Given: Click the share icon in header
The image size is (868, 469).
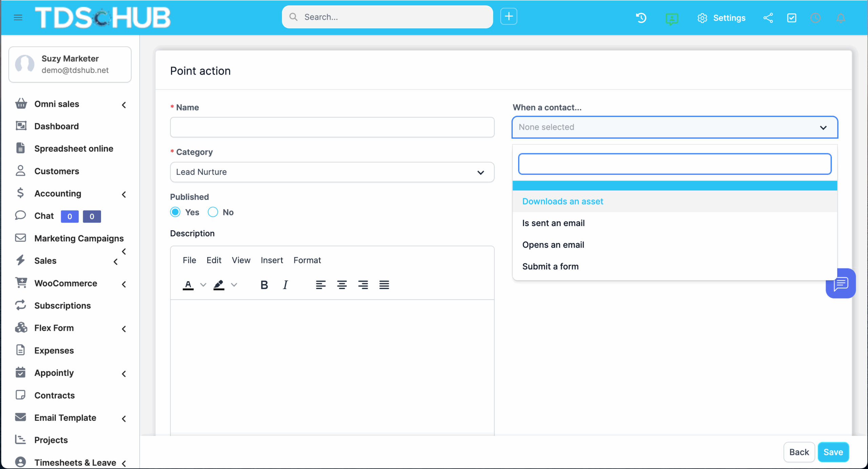Looking at the screenshot, I should (x=768, y=18).
